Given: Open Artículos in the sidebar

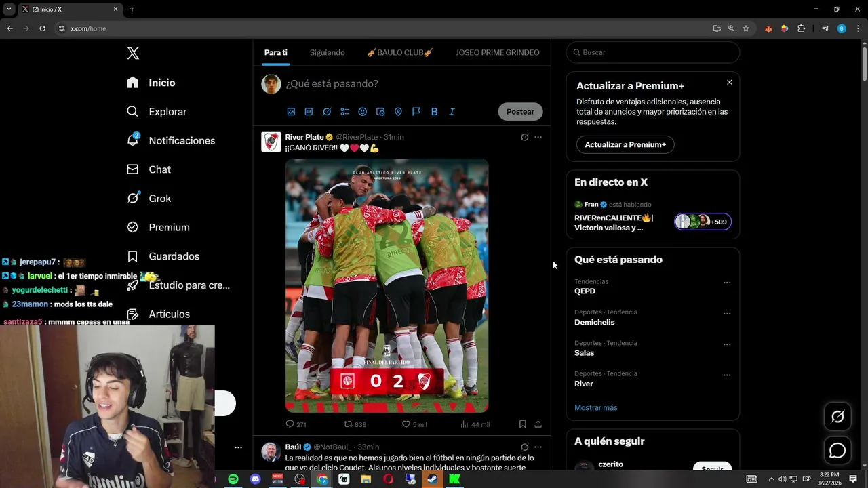Looking at the screenshot, I should 158,314.
